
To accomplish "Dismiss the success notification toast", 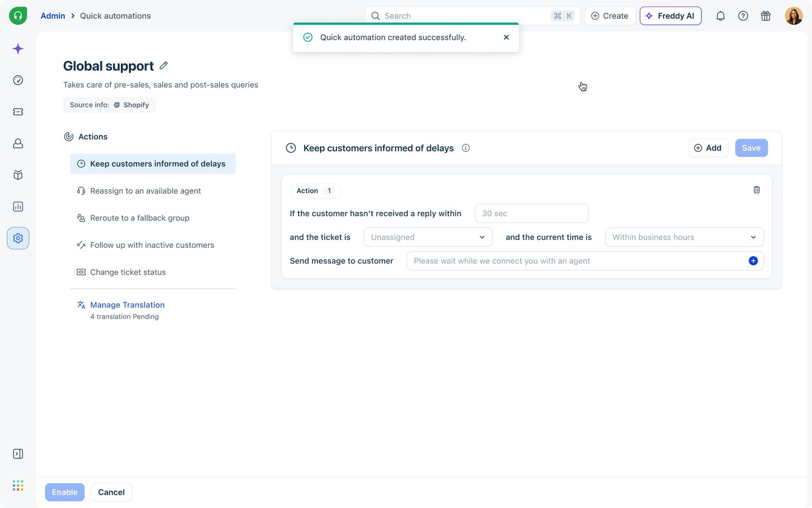I will (506, 37).
